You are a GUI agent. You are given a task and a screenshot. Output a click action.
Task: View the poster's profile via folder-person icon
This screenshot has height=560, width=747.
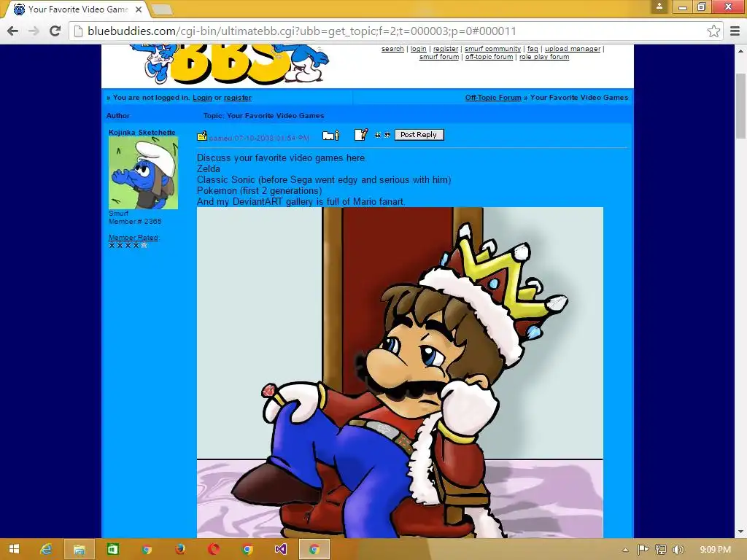click(x=330, y=135)
